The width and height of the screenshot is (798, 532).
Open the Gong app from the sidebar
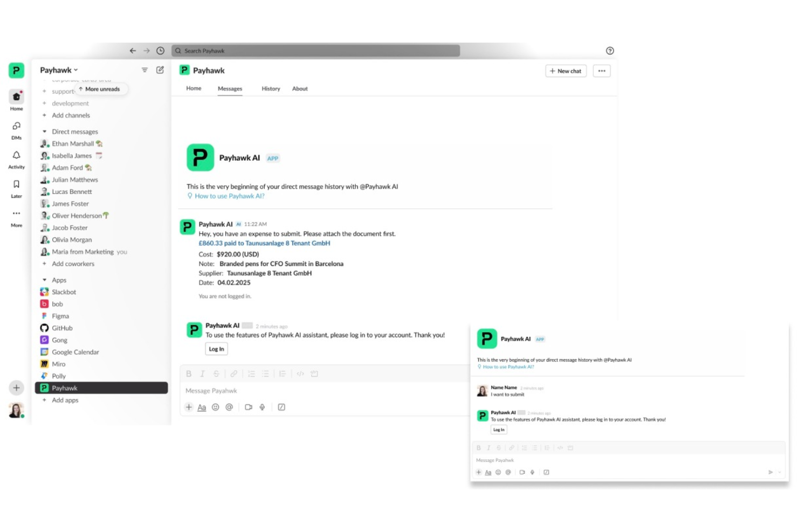tap(58, 340)
